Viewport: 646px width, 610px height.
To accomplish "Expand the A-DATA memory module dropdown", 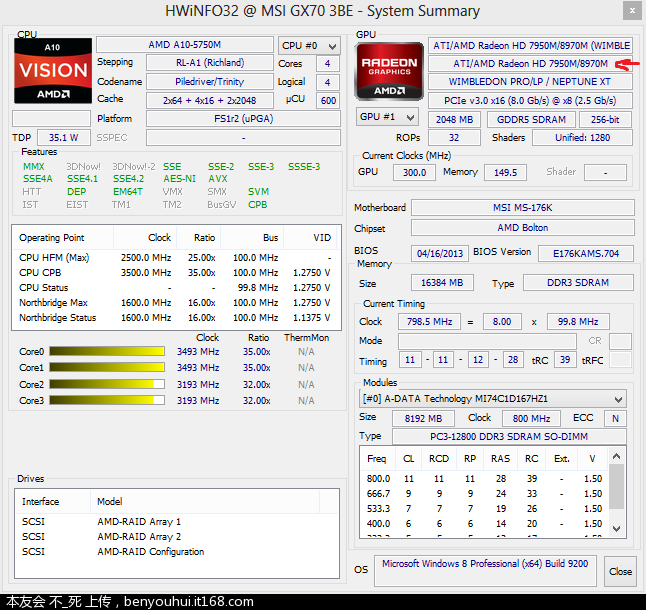I will coord(493,399).
